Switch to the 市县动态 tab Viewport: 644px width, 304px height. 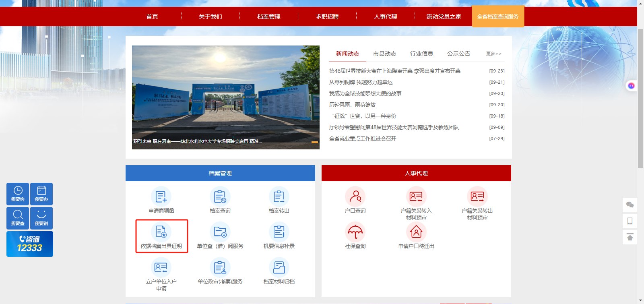pos(384,54)
